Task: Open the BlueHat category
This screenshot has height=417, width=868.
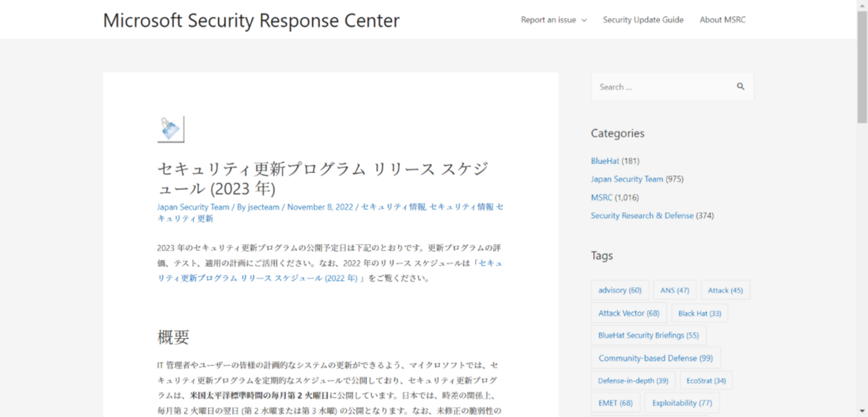Action: click(x=605, y=161)
